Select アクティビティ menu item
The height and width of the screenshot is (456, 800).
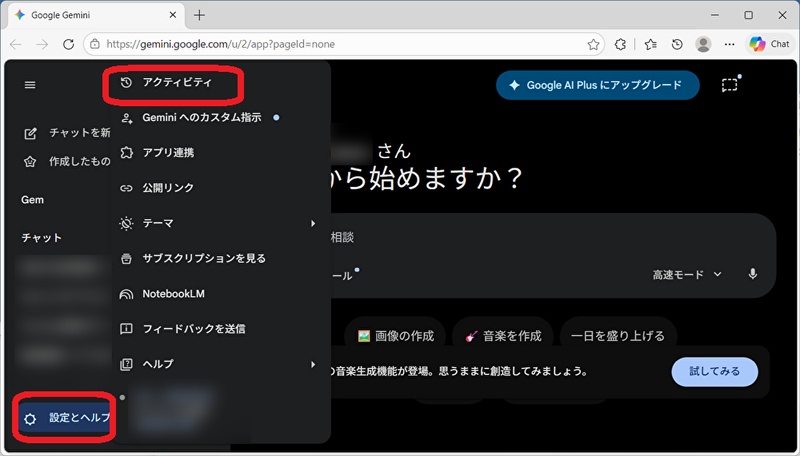(221, 83)
